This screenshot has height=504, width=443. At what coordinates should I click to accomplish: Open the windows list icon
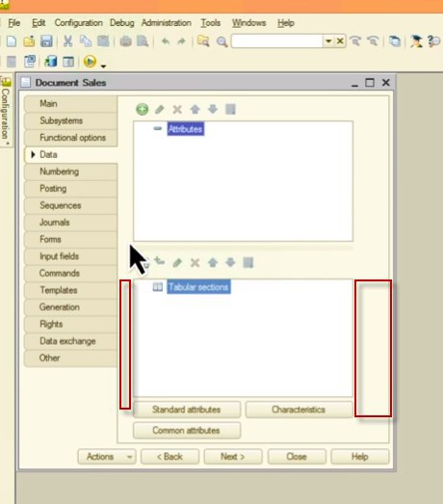395,41
